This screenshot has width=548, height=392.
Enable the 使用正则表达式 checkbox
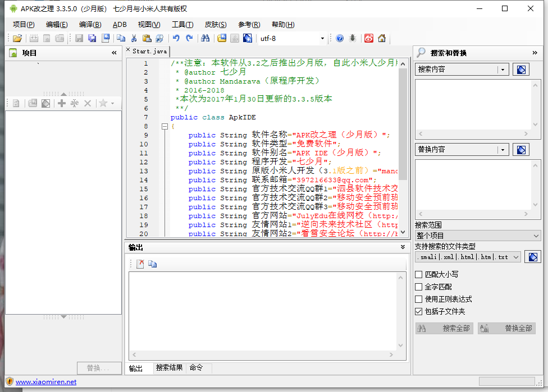tap(419, 299)
